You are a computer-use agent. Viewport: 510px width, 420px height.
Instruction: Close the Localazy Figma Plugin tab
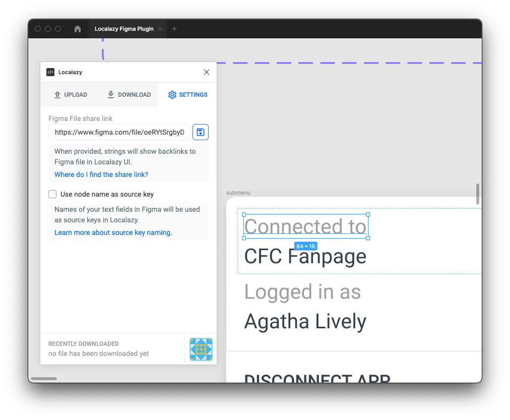(x=160, y=29)
